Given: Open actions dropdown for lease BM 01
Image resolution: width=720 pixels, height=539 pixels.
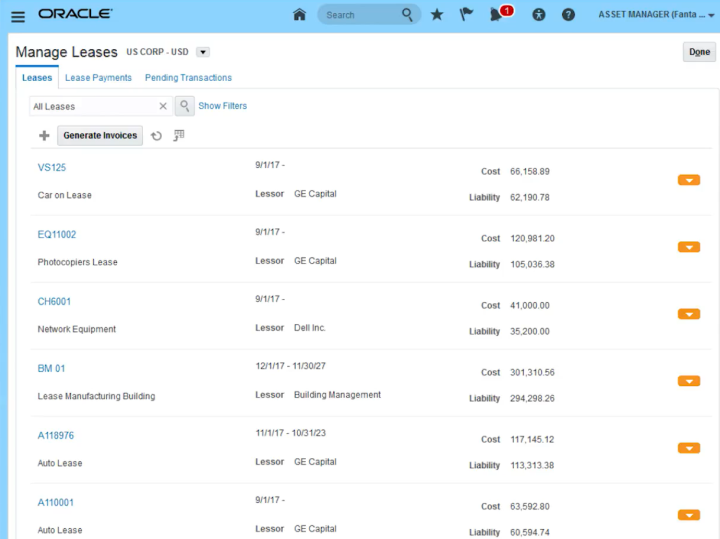Looking at the screenshot, I should (688, 381).
